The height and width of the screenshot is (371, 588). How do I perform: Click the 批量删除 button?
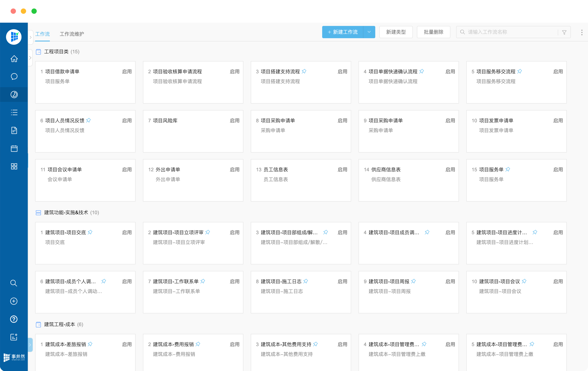(x=433, y=32)
